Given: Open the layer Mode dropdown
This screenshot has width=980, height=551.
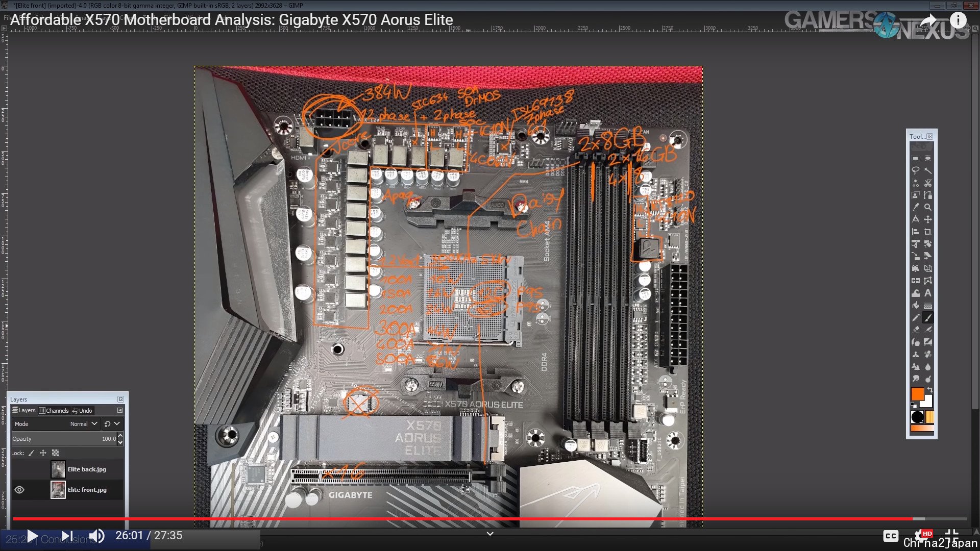Looking at the screenshot, I should tap(56, 424).
